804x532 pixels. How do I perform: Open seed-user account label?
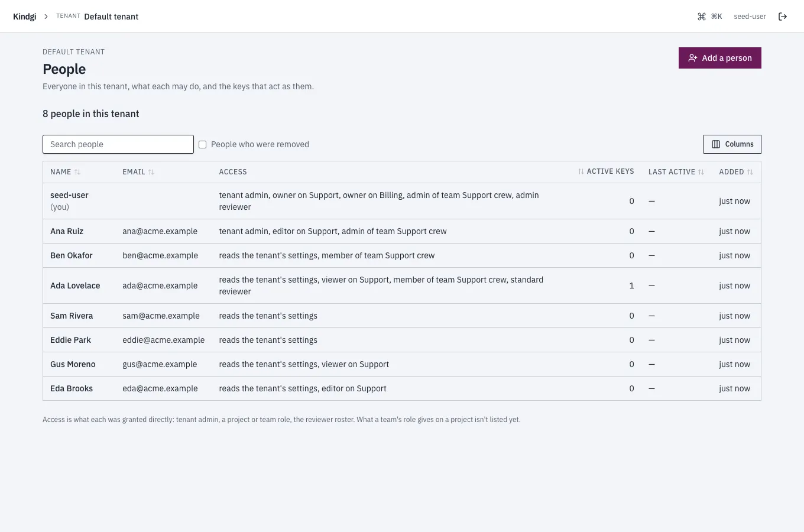750,17
